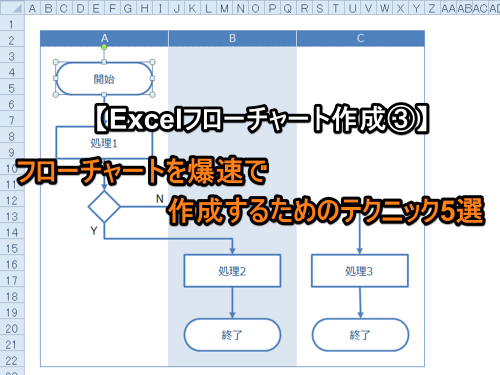The image size is (500, 375).
Task: Select spreadsheet column H header
Action: (144, 8)
